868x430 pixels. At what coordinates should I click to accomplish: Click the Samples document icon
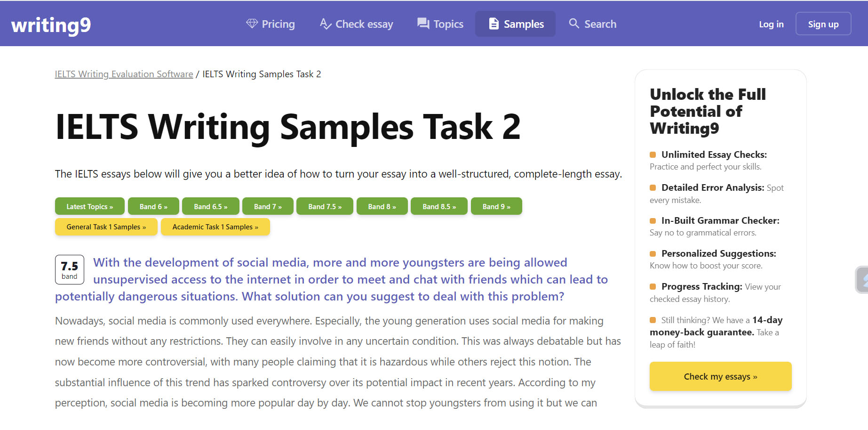[x=494, y=24]
